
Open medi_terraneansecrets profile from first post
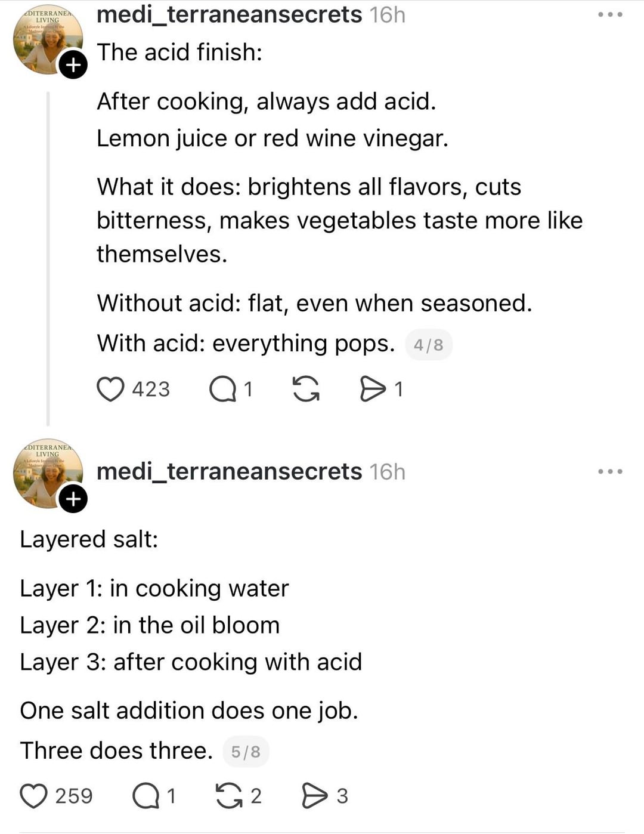click(229, 14)
